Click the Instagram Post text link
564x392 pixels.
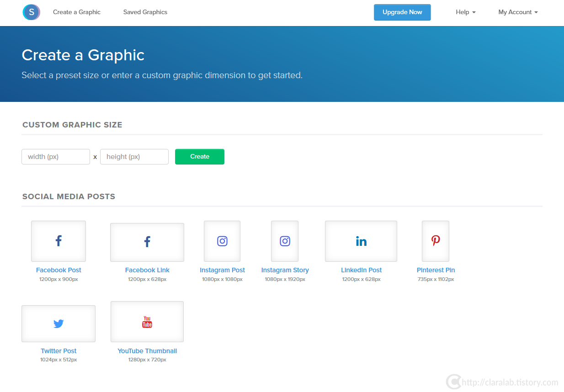point(222,270)
